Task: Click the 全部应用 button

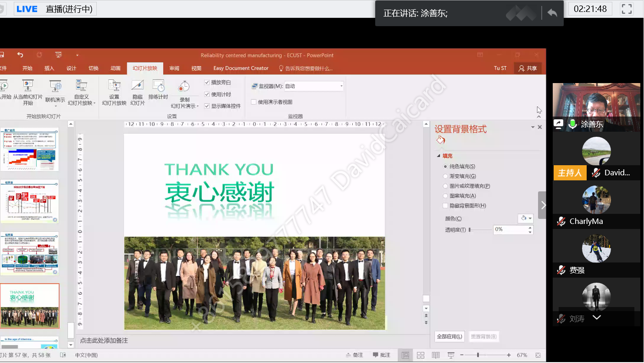Action: [449, 336]
